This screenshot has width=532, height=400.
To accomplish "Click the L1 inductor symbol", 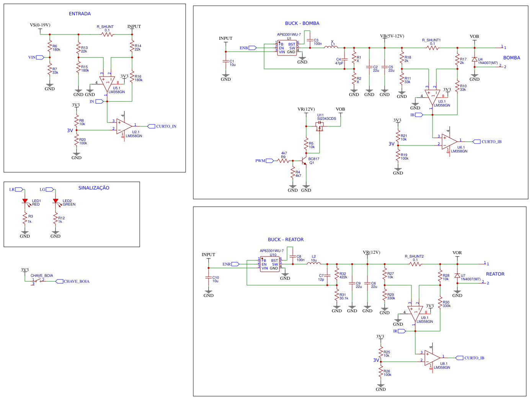I will [x=331, y=47].
